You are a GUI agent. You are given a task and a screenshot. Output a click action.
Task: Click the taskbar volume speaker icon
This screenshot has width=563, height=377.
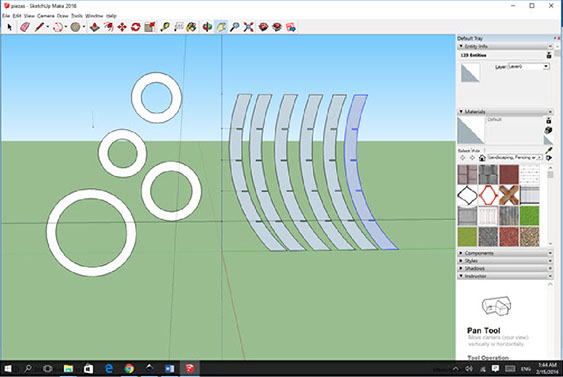pyautogui.click(x=469, y=369)
